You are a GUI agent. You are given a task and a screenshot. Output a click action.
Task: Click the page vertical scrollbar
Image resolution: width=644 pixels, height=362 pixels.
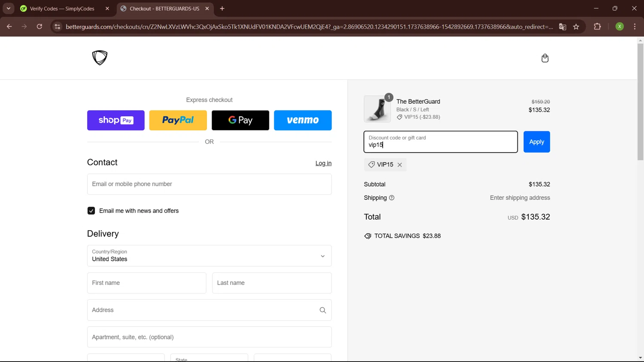[640, 102]
